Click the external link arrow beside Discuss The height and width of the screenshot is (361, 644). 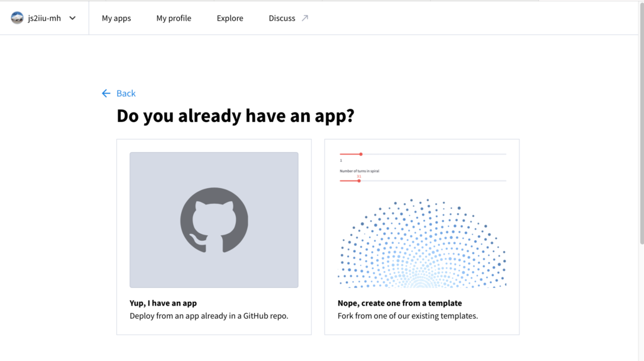pos(305,18)
